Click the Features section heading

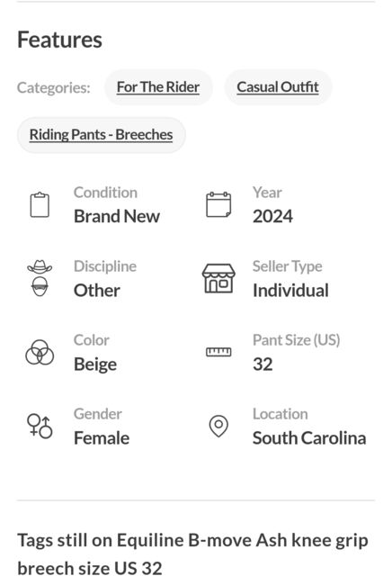[59, 40]
